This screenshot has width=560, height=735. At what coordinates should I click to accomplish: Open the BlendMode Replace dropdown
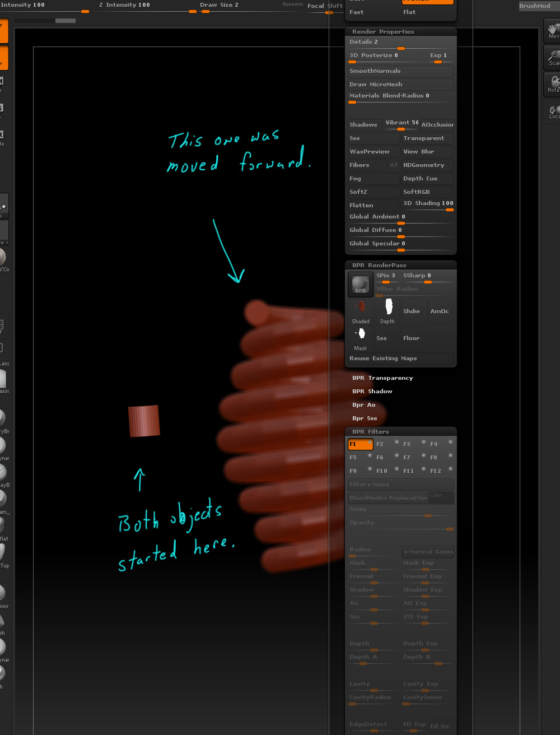tap(388, 498)
